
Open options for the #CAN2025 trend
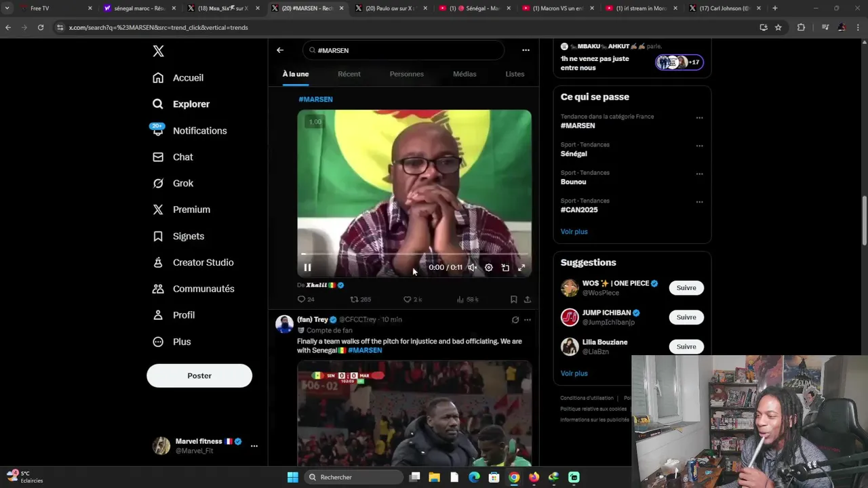click(x=700, y=202)
